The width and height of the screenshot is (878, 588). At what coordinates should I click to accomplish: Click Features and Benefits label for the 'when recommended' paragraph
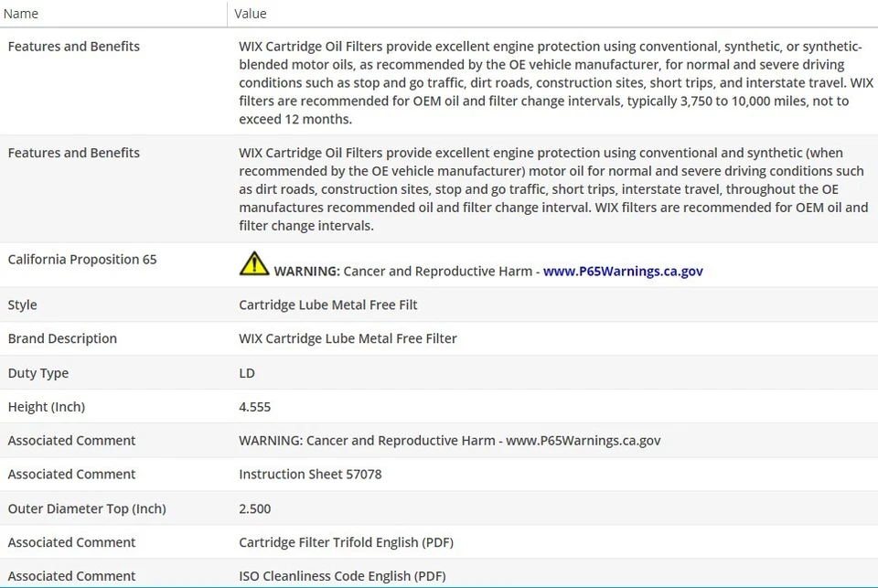(74, 153)
